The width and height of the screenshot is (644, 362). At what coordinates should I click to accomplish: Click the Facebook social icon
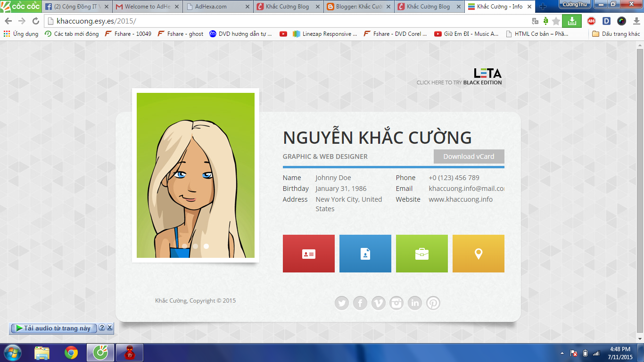[x=360, y=303]
